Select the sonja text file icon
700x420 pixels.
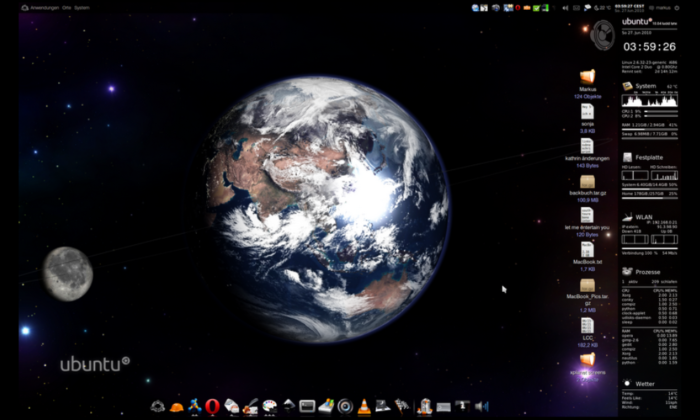pyautogui.click(x=587, y=111)
